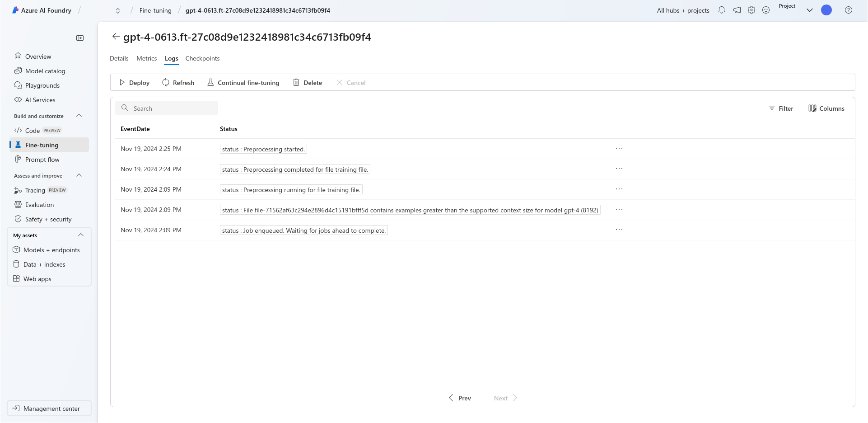The image size is (868, 423).
Task: Click the Nov 19, 2024 2:24 PM date cell
Action: point(151,169)
